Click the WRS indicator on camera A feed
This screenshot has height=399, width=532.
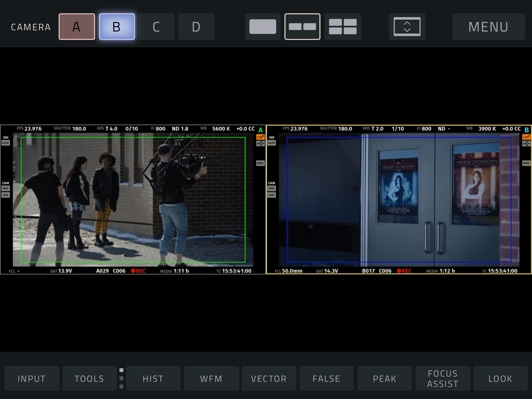tap(260, 163)
